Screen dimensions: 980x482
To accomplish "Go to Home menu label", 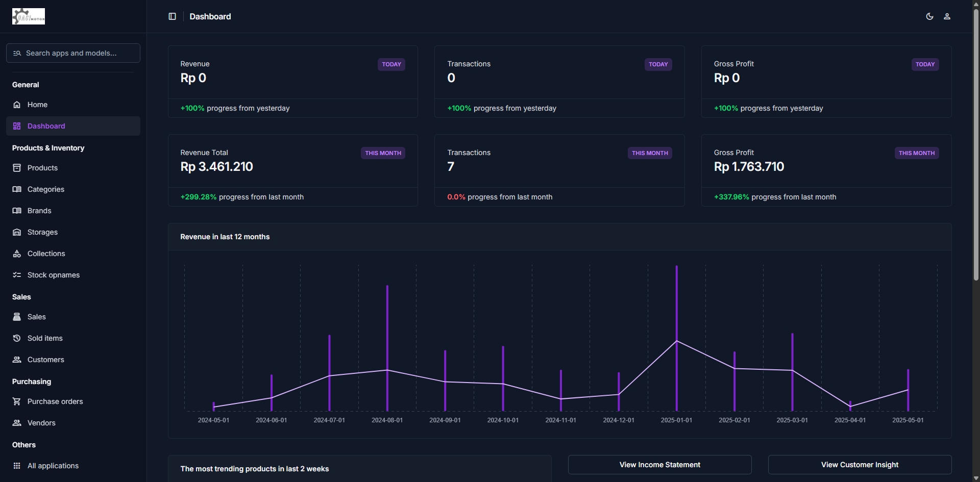I will [37, 105].
